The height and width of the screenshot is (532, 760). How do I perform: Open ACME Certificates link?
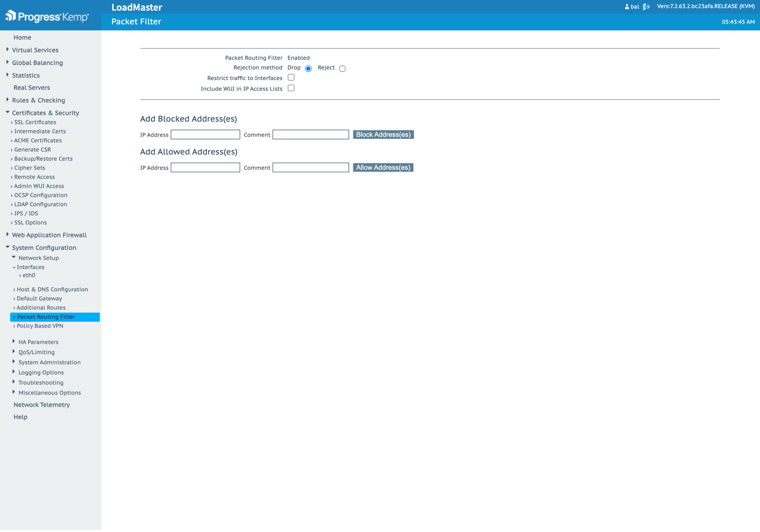[x=38, y=141]
